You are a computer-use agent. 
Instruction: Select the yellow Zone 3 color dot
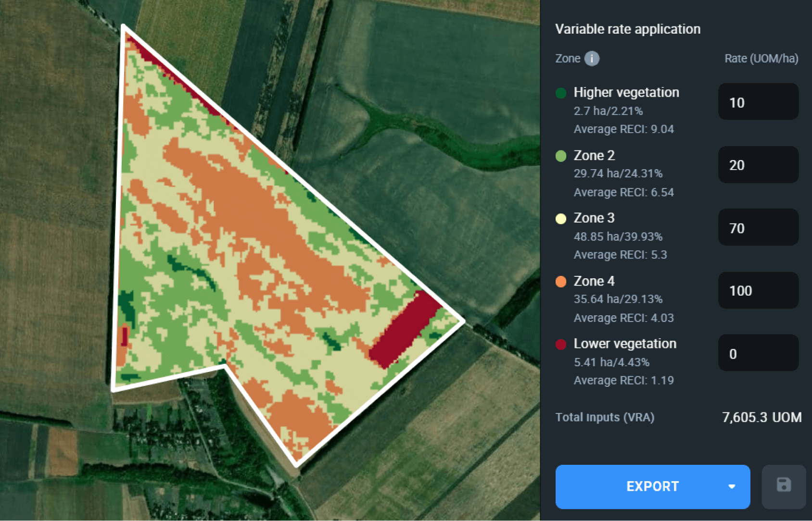(561, 219)
